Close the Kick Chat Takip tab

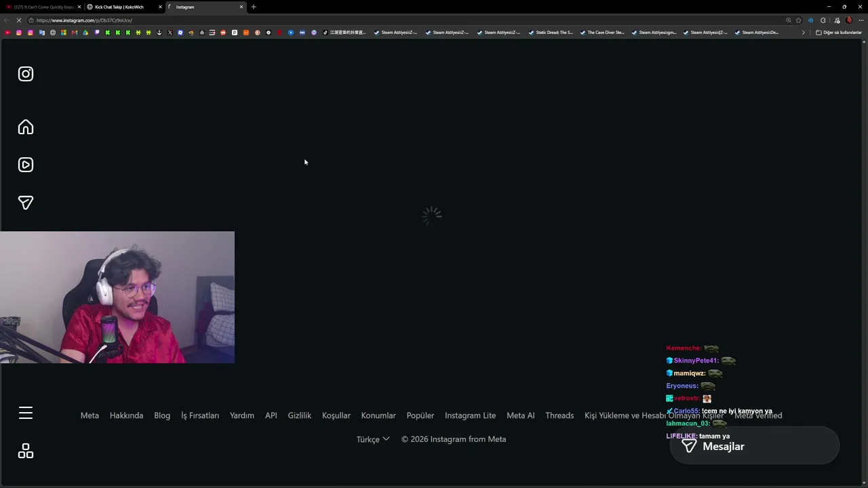161,7
